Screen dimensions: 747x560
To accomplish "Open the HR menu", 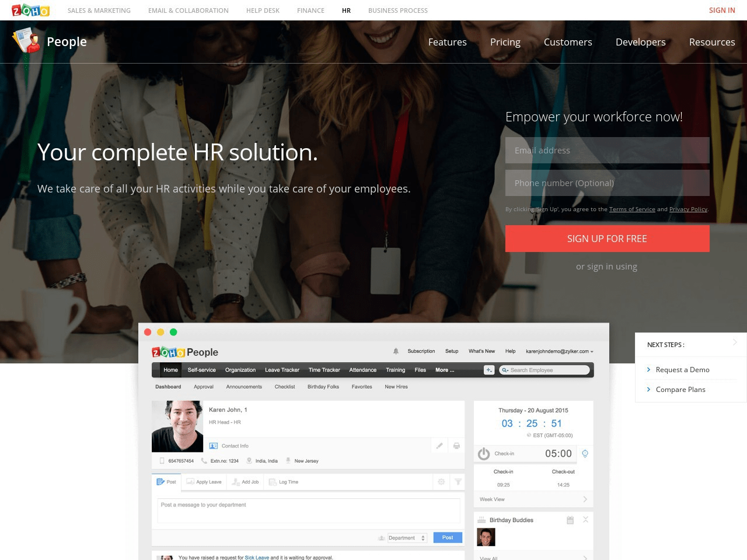I will [346, 10].
